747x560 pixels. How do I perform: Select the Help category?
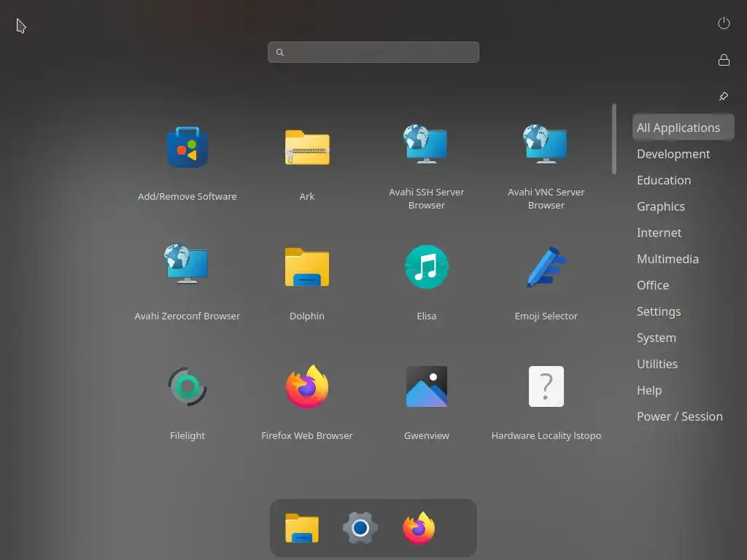click(649, 390)
